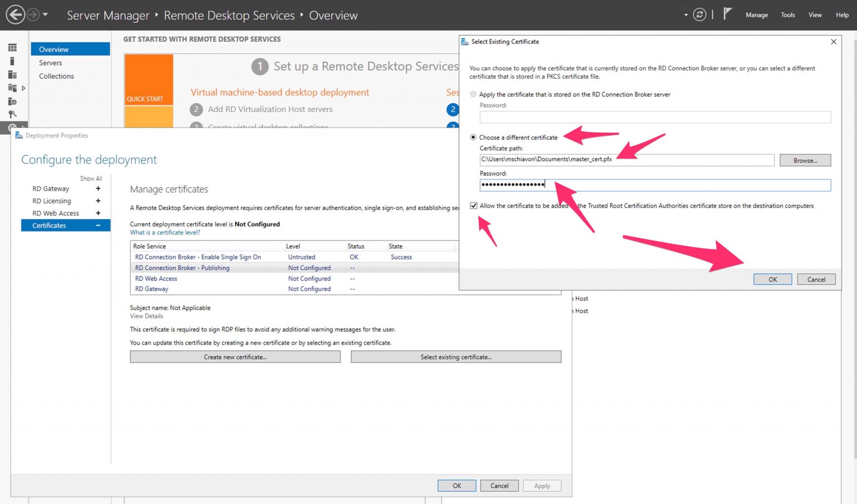Expand the RD Web Access section plus sign
The height and width of the screenshot is (504, 857).
pyautogui.click(x=98, y=213)
